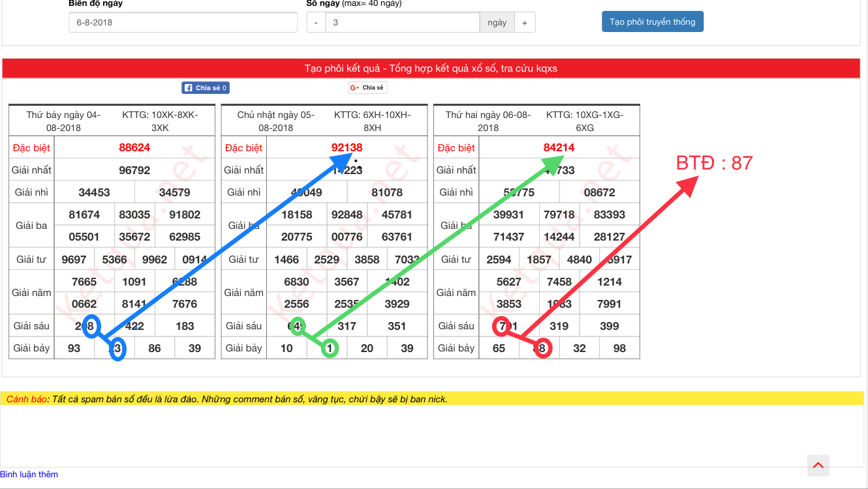The height and width of the screenshot is (489, 868).
Task: Click the 'Thứ hai ngày 06-08-2018' header
Action: click(488, 121)
